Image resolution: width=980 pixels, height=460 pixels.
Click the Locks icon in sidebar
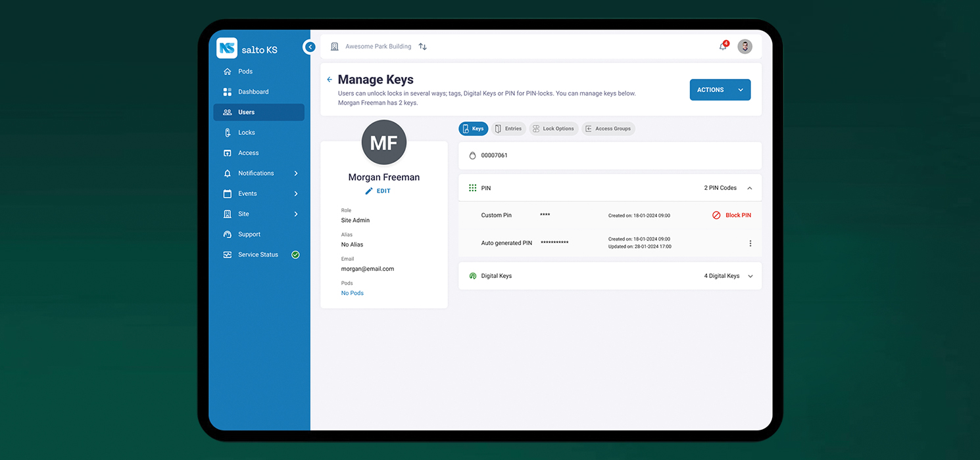[228, 133]
